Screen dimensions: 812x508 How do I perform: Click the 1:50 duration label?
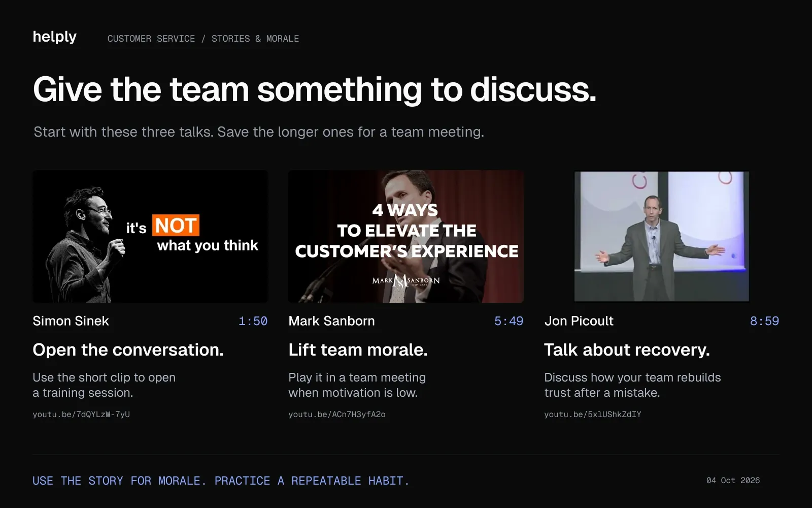coord(253,321)
